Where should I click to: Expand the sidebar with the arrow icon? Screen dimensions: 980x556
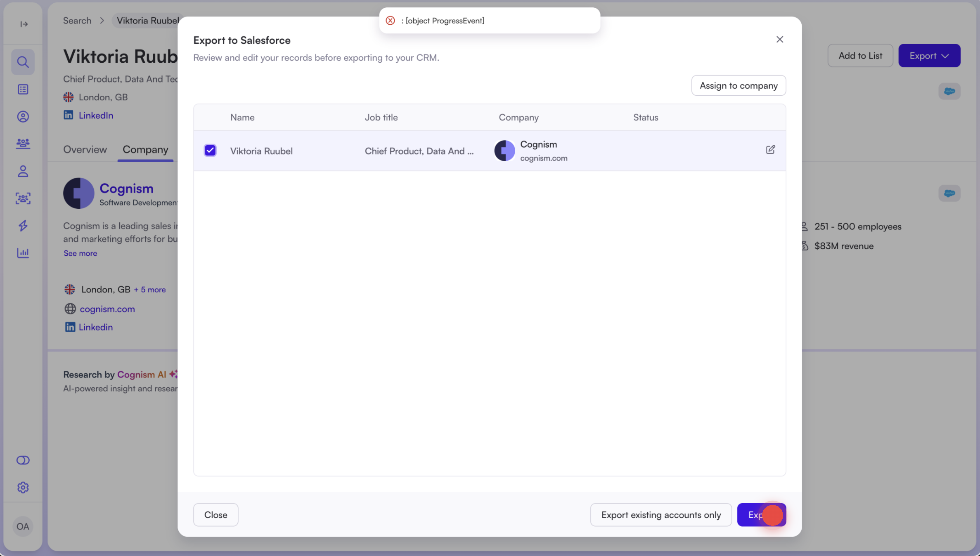pyautogui.click(x=24, y=24)
